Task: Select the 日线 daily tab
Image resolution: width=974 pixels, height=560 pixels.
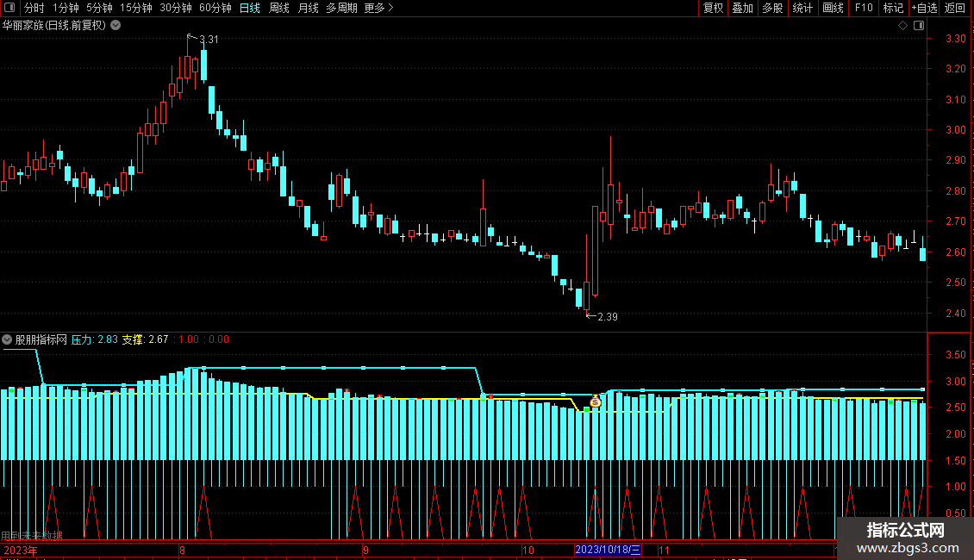Action: pos(250,8)
